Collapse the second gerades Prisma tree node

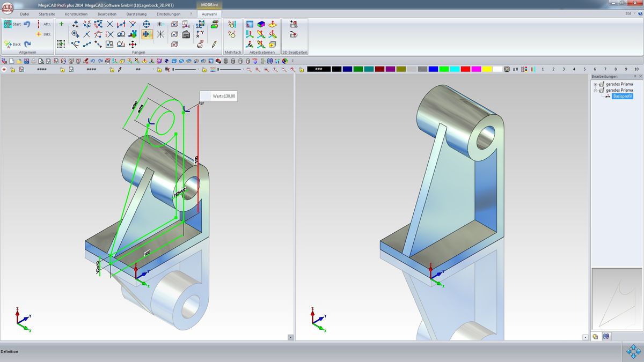pyautogui.click(x=595, y=91)
